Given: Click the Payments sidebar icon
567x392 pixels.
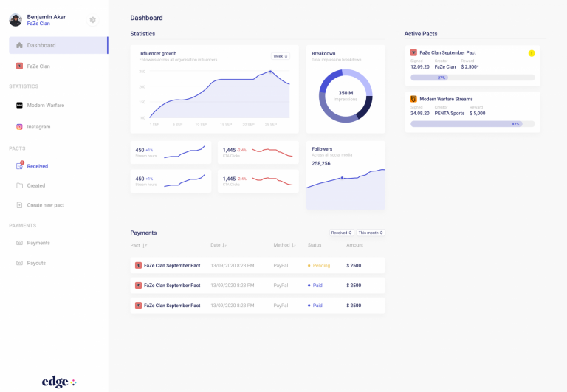Looking at the screenshot, I should (19, 243).
